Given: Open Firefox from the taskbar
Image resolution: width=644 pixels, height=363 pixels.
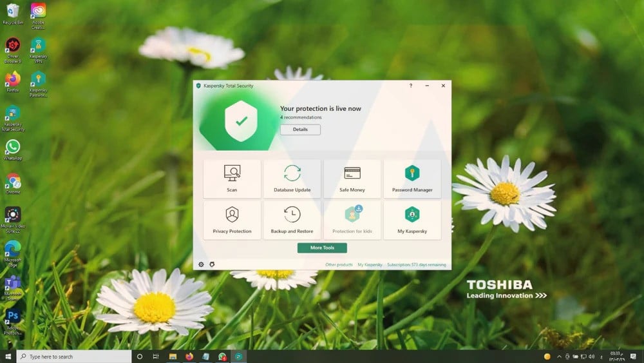Looking at the screenshot, I should pyautogui.click(x=189, y=357).
